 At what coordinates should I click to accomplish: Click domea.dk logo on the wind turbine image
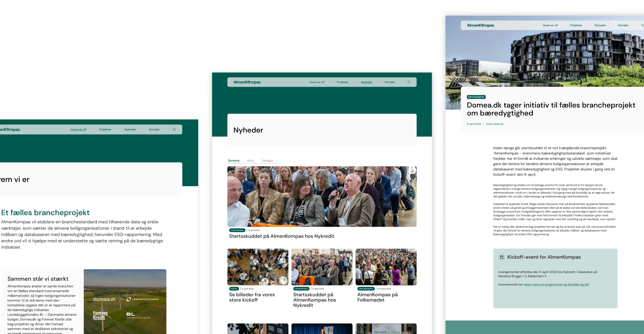(x=104, y=299)
